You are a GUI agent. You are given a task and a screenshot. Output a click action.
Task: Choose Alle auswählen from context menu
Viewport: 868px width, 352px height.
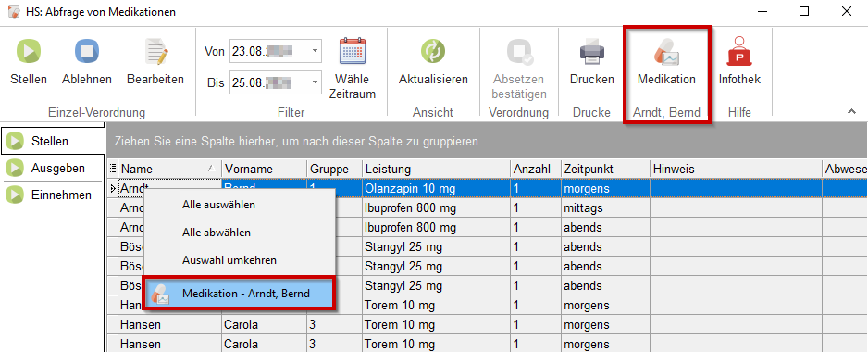point(218,205)
